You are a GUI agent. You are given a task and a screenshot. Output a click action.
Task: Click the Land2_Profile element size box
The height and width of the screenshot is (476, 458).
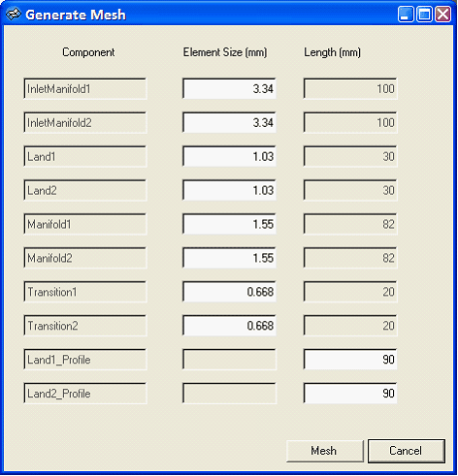point(229,394)
